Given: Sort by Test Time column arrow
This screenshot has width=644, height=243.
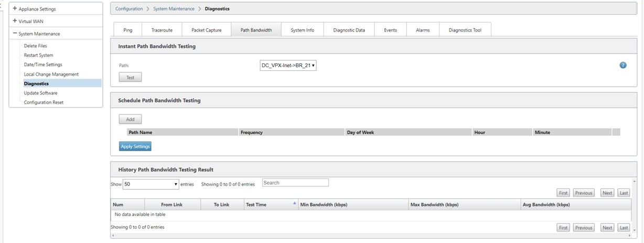Looking at the screenshot, I should pos(295,203).
